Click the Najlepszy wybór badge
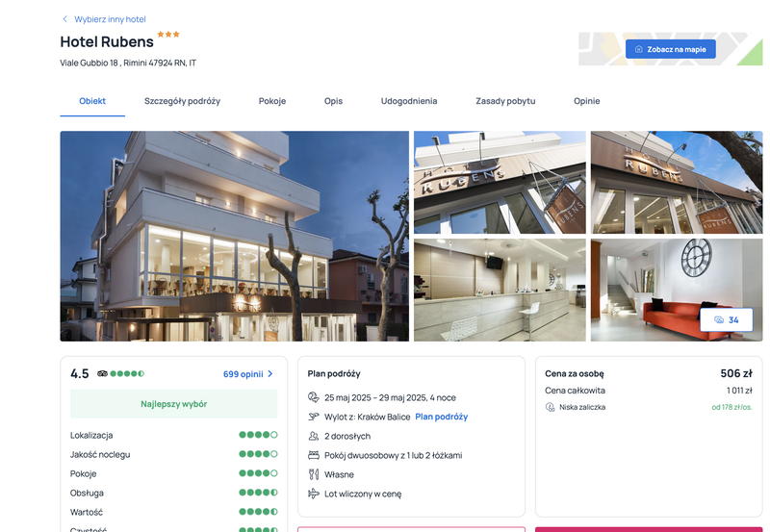The image size is (770, 532). tap(174, 404)
